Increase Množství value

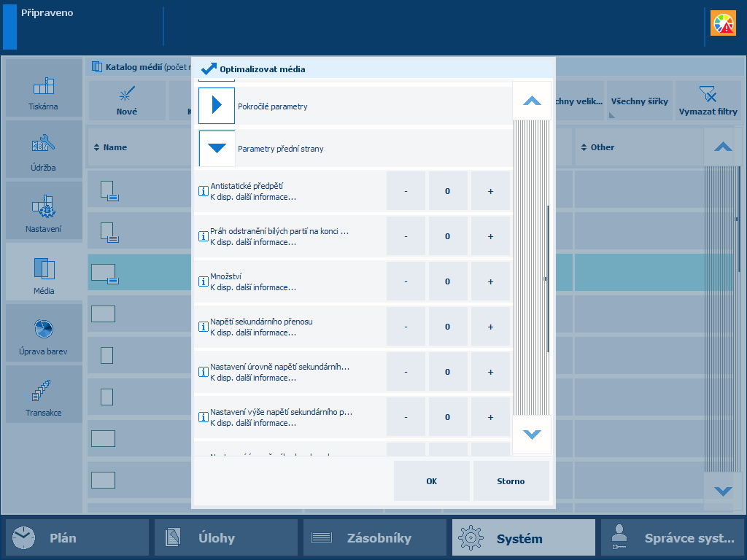[x=490, y=281]
